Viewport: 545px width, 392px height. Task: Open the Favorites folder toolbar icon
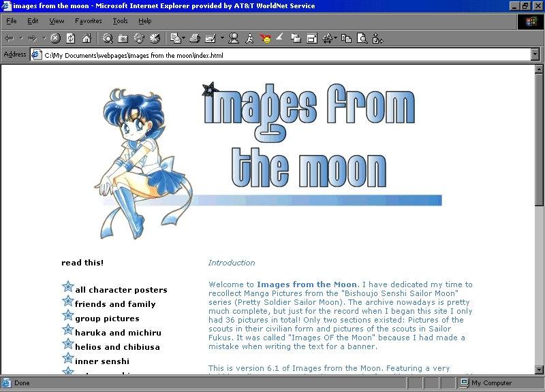click(123, 39)
